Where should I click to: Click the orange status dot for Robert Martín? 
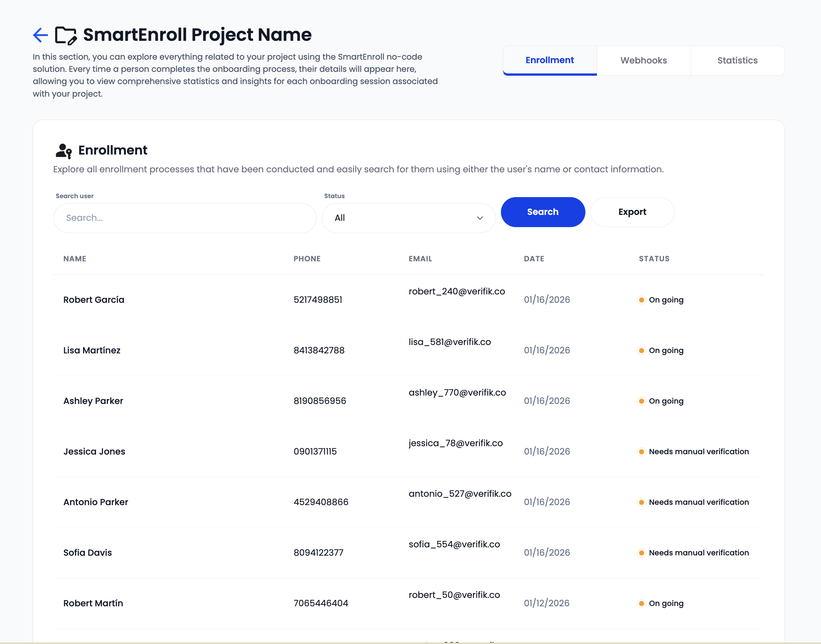[641, 603]
